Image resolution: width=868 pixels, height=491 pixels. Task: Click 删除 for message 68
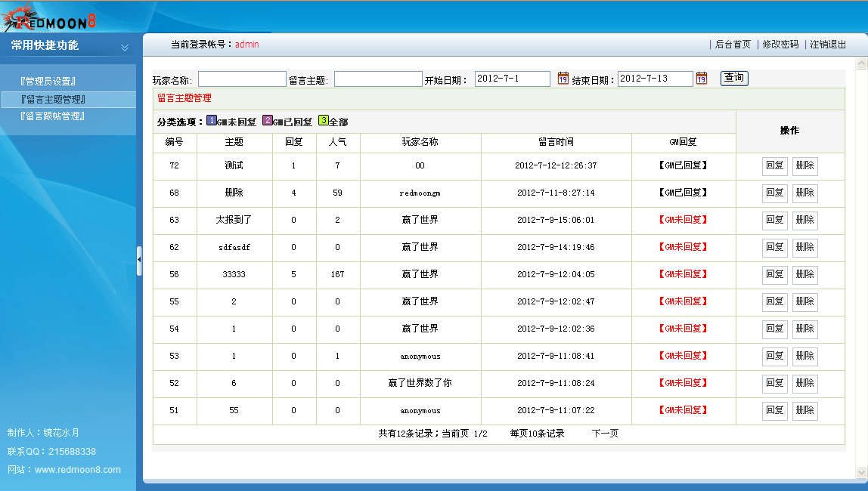click(x=805, y=193)
